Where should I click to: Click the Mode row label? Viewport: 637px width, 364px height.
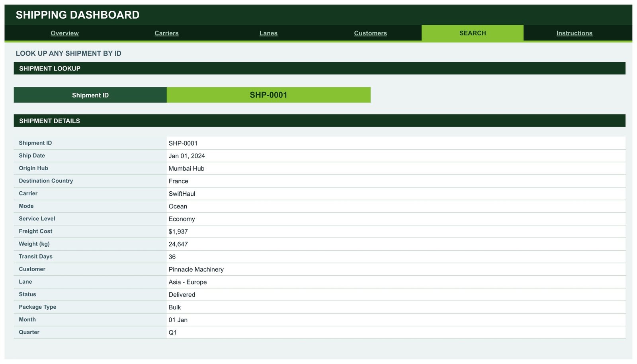tap(26, 206)
